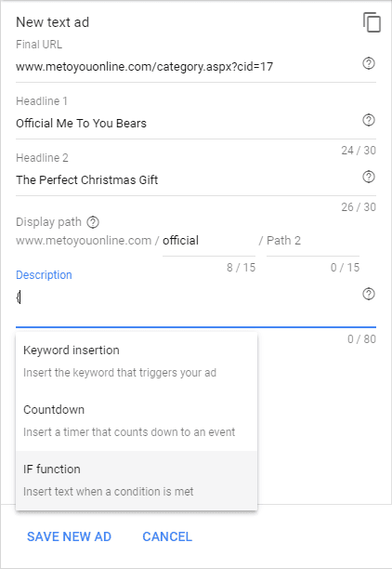Click help icon next to Display path

(93, 222)
